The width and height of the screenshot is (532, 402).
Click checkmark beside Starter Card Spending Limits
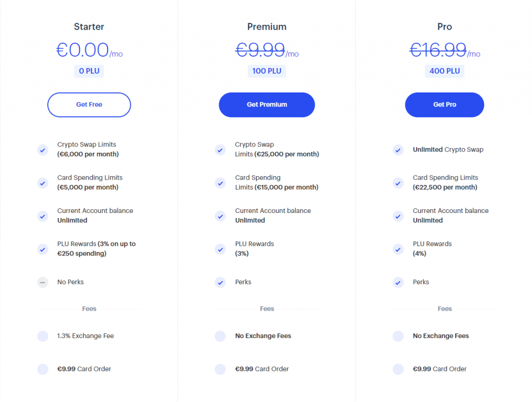(x=43, y=183)
